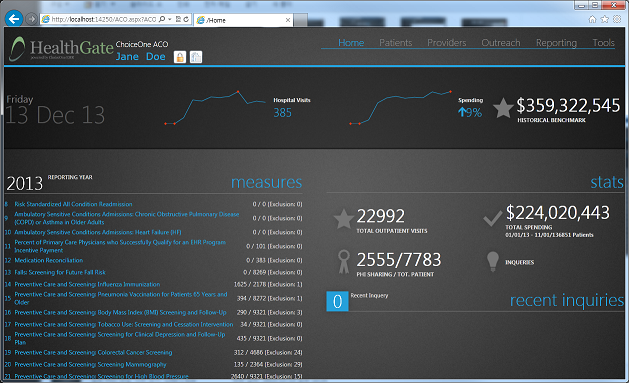Open the Outreach navigation item

point(501,43)
